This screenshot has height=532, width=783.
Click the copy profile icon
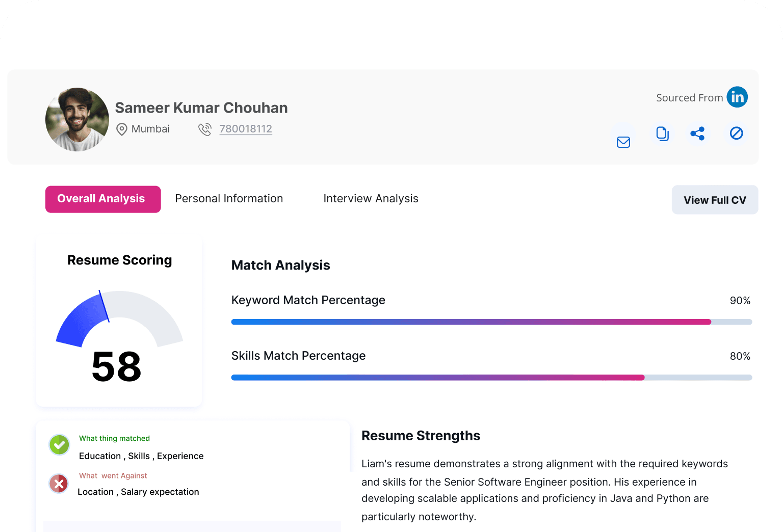(662, 134)
